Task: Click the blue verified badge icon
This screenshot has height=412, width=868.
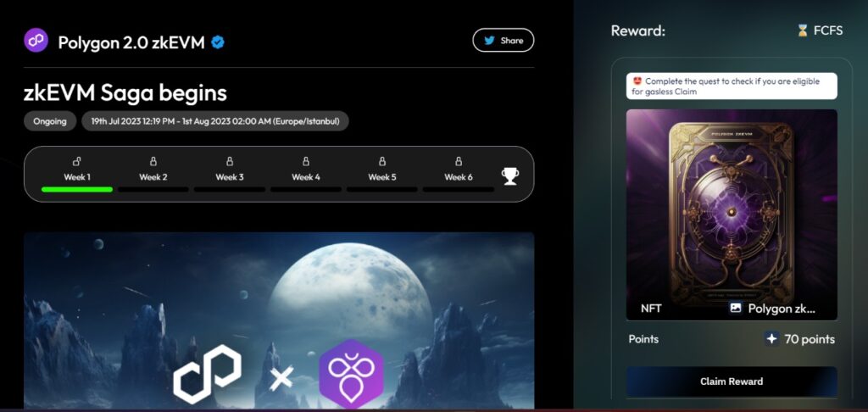Action: coord(218,42)
